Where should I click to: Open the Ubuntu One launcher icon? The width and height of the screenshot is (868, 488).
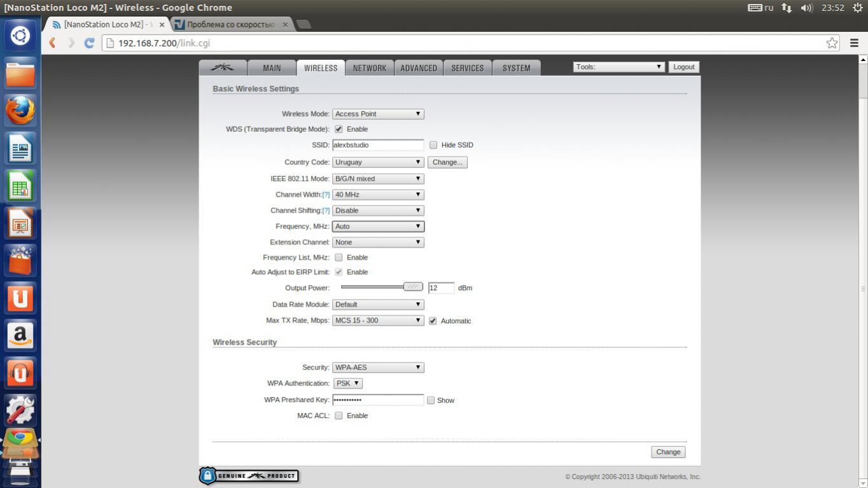20,298
